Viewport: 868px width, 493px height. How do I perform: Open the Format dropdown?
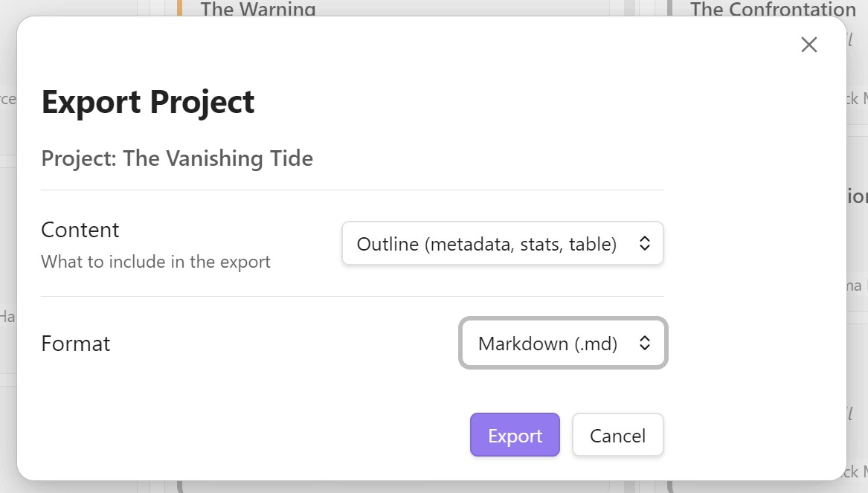click(563, 344)
